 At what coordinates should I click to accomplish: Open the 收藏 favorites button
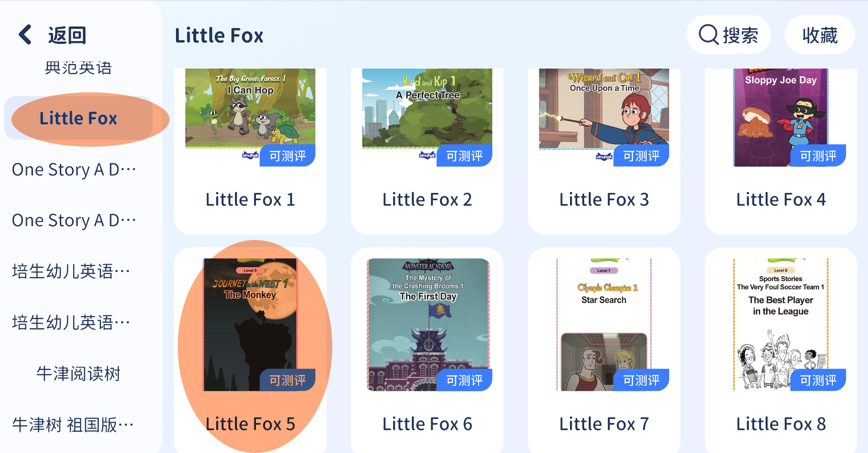point(820,35)
